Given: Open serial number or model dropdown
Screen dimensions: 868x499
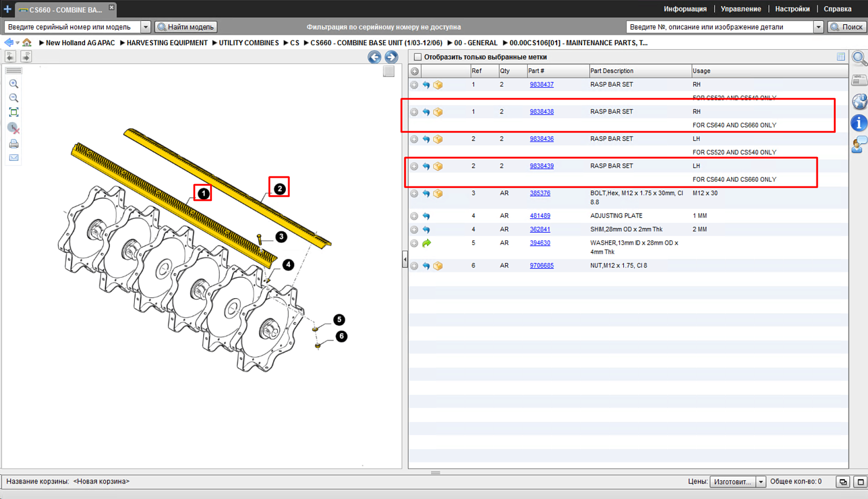Looking at the screenshot, I should coord(146,27).
